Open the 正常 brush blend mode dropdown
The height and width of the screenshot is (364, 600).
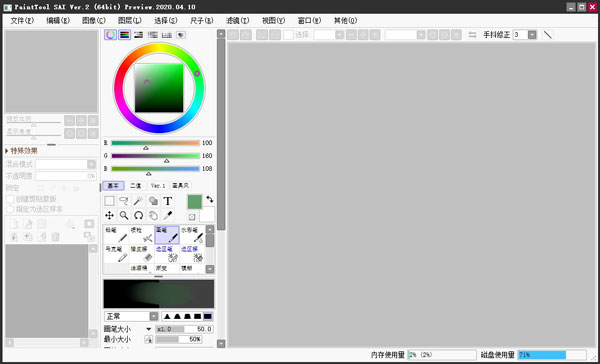point(154,317)
